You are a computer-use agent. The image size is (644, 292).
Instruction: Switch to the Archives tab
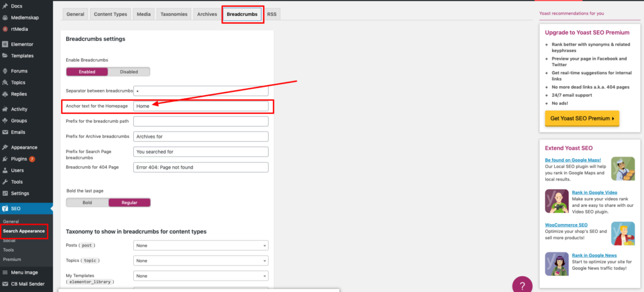tap(207, 14)
